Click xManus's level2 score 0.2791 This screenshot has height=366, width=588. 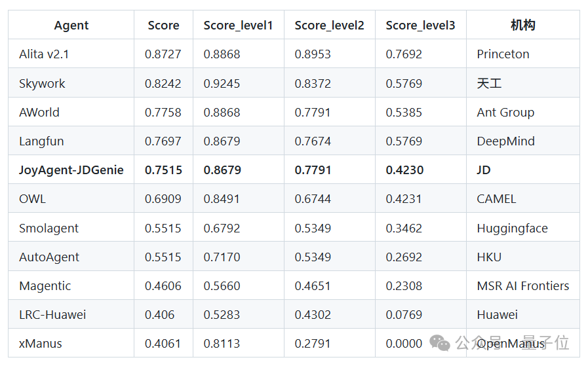(x=313, y=343)
